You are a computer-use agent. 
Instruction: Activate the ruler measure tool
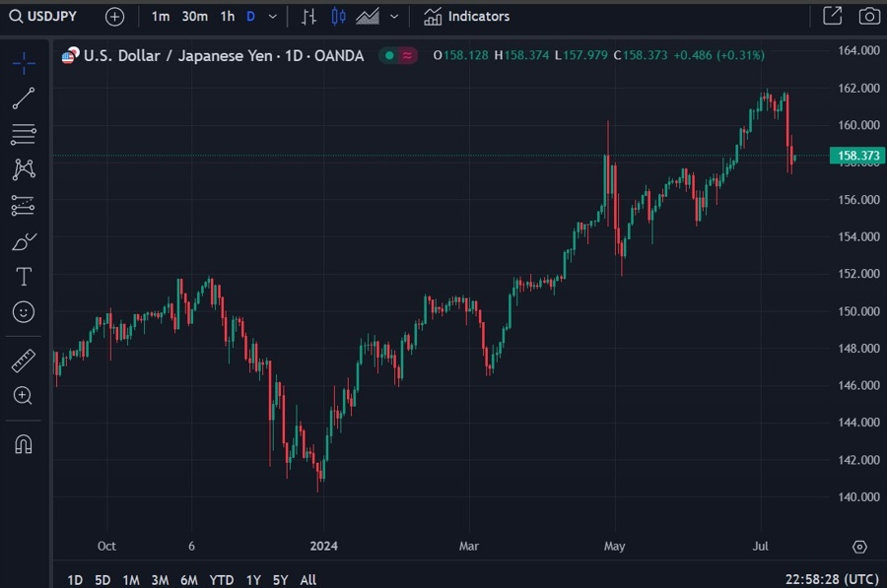[x=24, y=360]
